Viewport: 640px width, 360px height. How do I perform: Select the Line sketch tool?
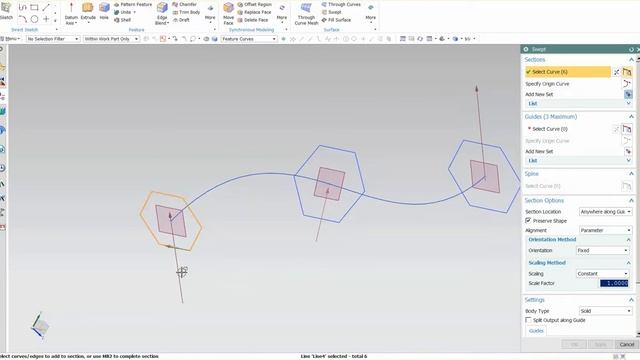click(46, 7)
